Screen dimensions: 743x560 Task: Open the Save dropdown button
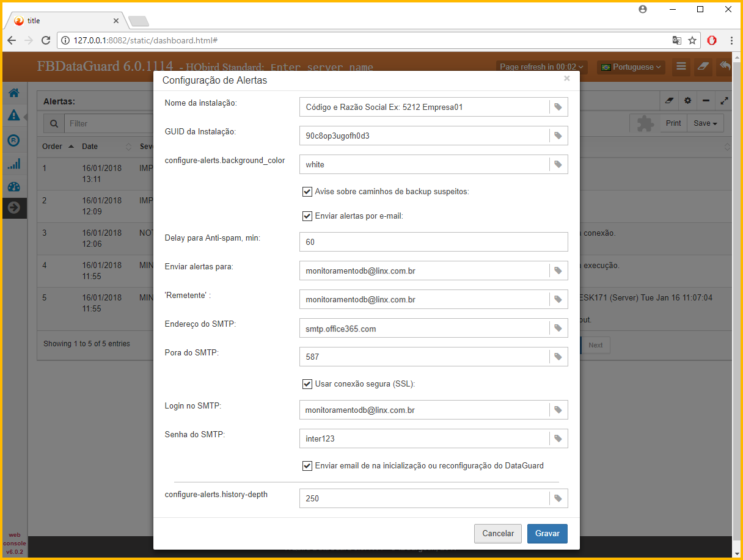click(705, 123)
